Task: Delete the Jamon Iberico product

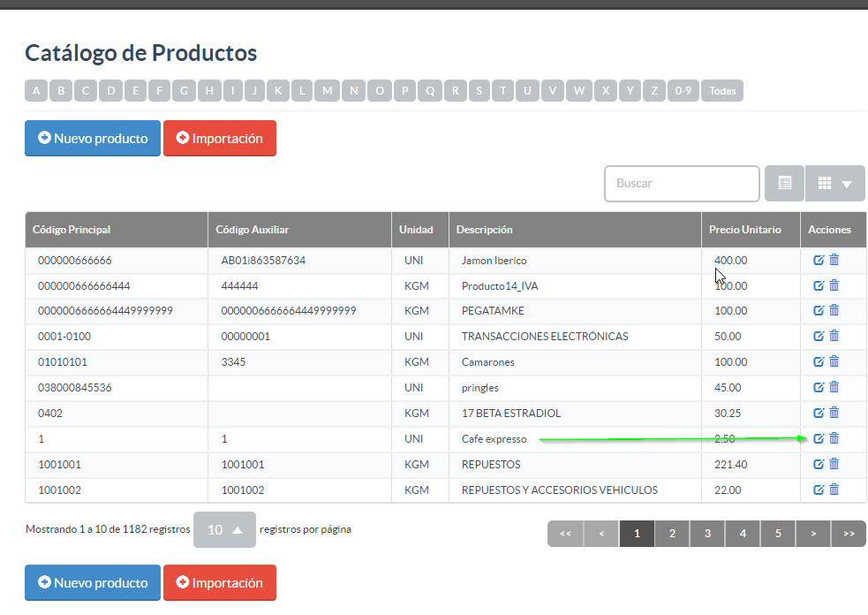Action: tap(834, 260)
